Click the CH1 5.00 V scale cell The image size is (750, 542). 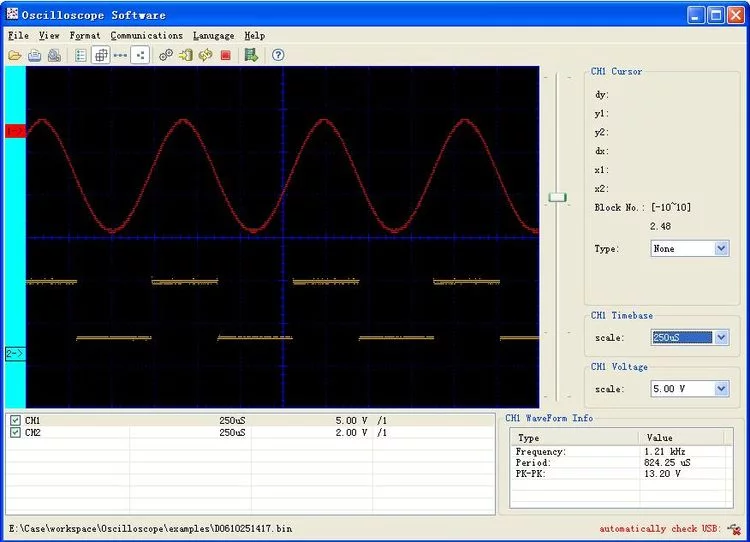(x=351, y=420)
